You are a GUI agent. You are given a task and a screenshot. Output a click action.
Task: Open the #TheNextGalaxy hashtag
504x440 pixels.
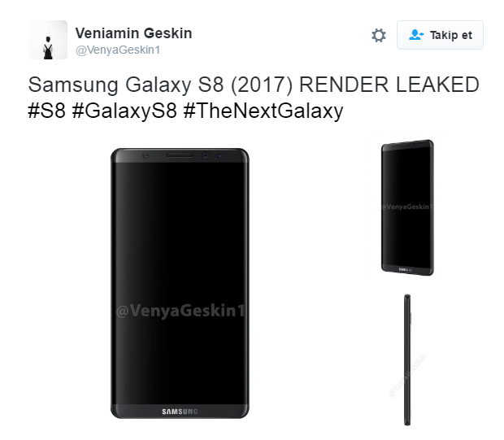click(x=263, y=111)
